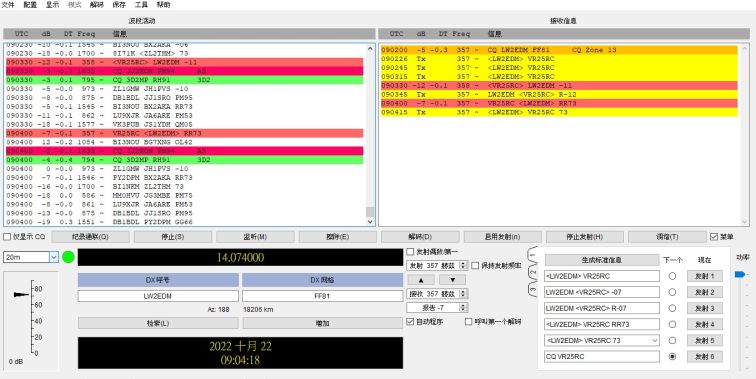Click the 发射 4 send-now button

704,325
